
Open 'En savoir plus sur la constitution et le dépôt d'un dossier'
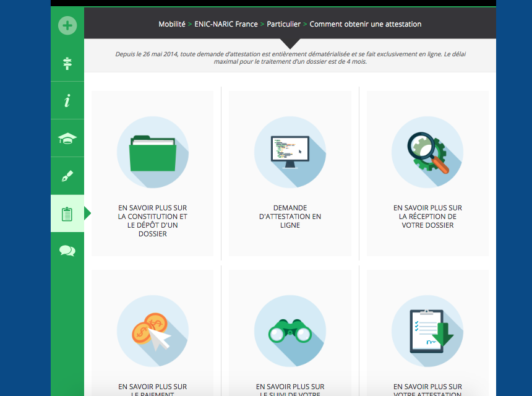pyautogui.click(x=153, y=221)
